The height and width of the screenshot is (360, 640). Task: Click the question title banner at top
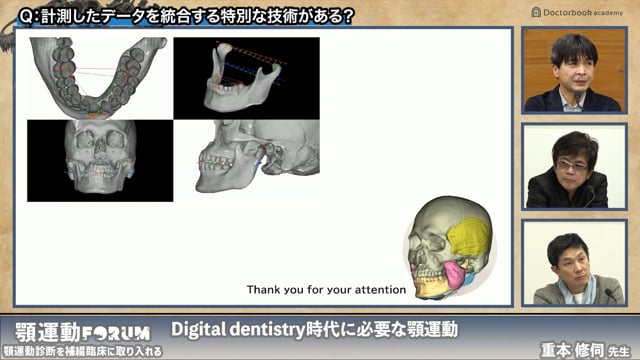tap(186, 16)
